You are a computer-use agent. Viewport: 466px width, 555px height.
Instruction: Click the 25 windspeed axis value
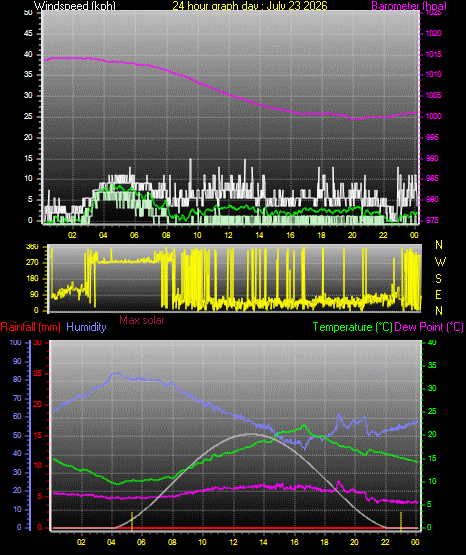click(x=28, y=116)
